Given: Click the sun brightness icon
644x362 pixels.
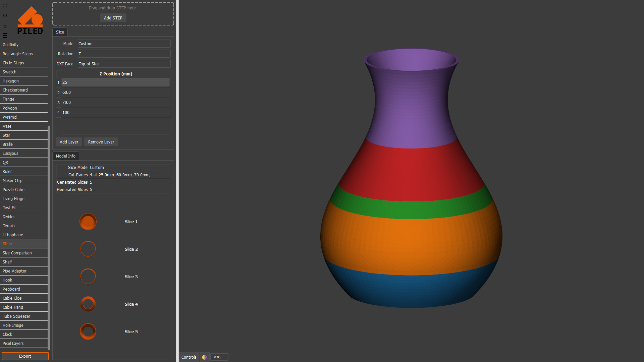Looking at the screenshot, I should (x=5, y=15).
